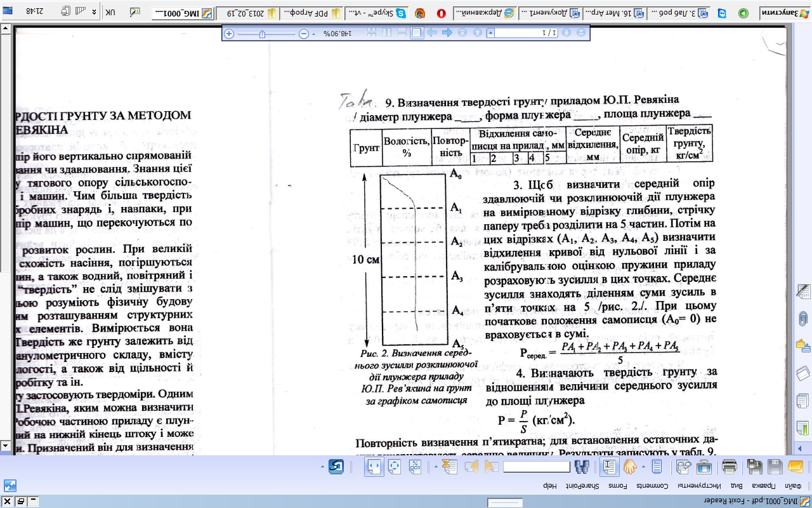Image resolution: width=812 pixels, height=508 pixels.
Task: Click the round icon at floating toolbar's far end
Action: pyautogui.click(x=580, y=33)
